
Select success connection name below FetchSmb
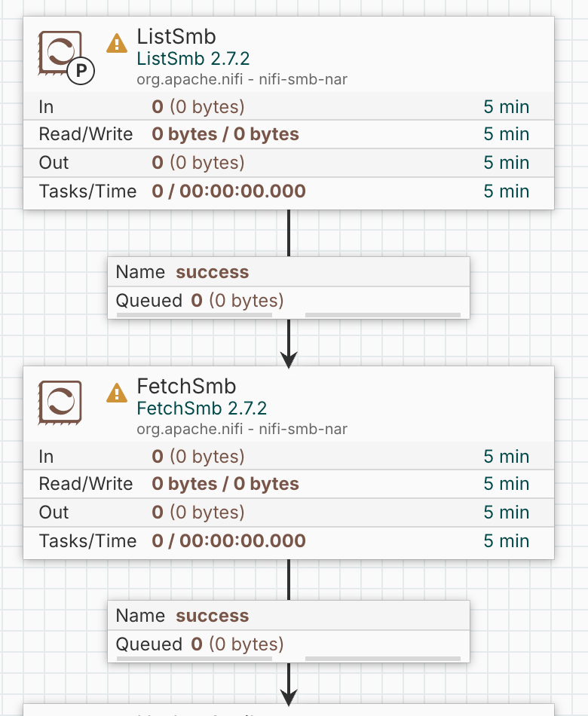coord(213,616)
